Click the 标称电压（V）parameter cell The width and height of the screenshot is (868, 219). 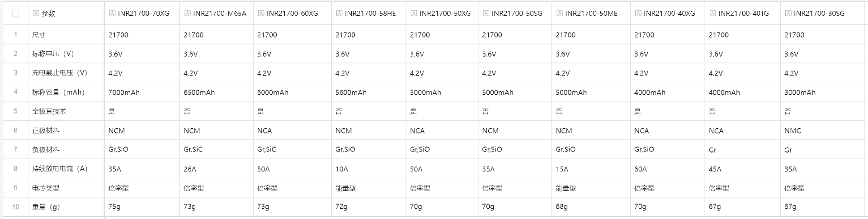[53, 54]
